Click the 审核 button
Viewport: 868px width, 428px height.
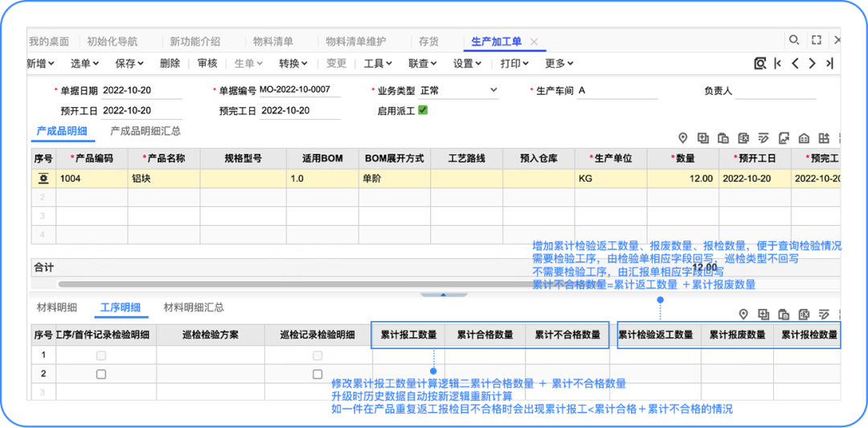click(207, 64)
